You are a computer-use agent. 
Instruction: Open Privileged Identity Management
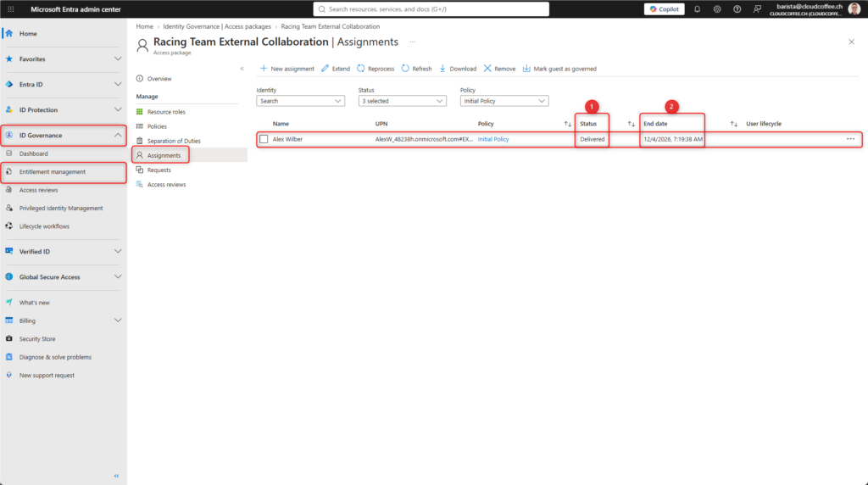pos(63,209)
